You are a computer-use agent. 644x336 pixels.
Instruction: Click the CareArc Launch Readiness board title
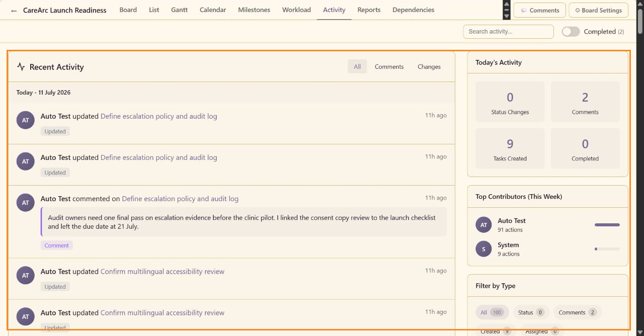65,11
